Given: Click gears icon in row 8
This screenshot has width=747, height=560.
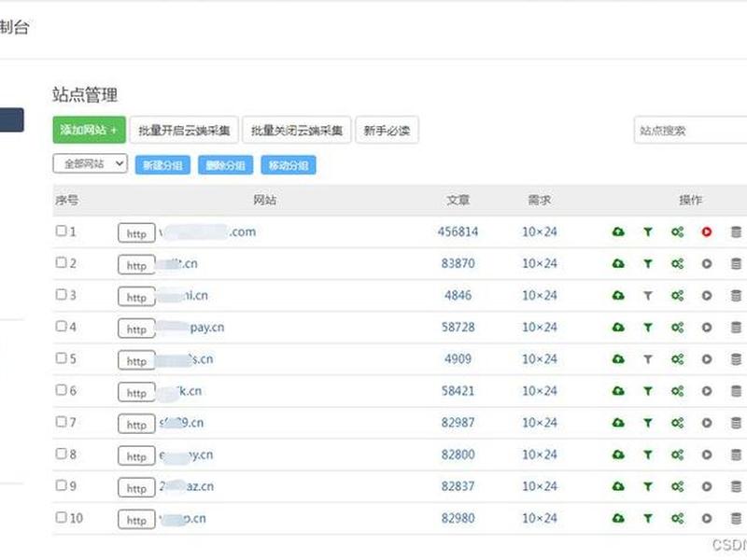Looking at the screenshot, I should [x=677, y=455].
